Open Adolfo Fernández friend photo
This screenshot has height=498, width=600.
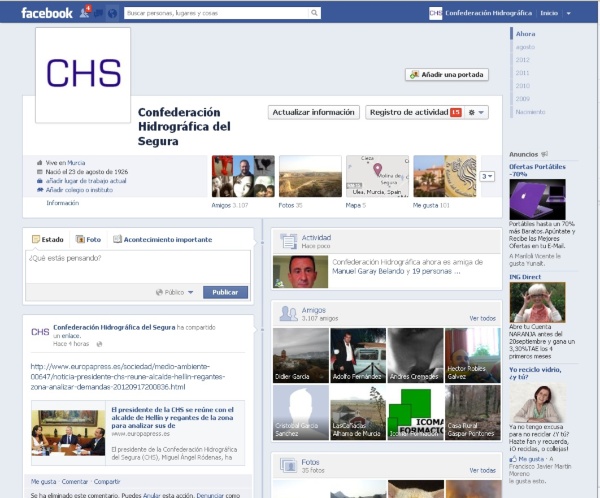click(358, 355)
